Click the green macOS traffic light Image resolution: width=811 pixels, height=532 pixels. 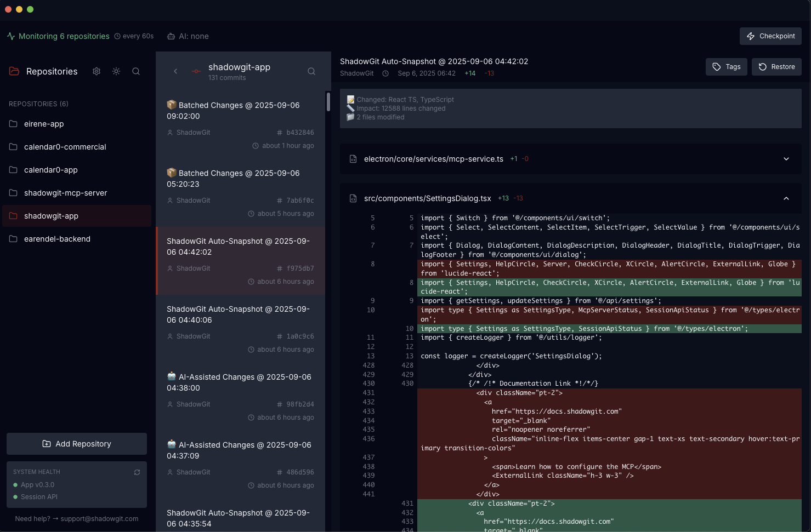pos(30,9)
